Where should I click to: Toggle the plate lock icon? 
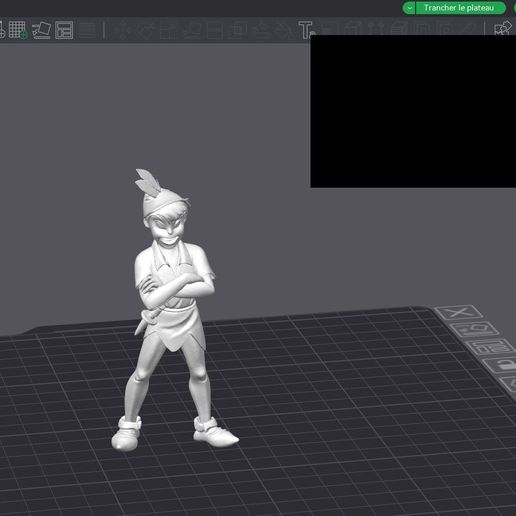pyautogui.click(x=501, y=365)
